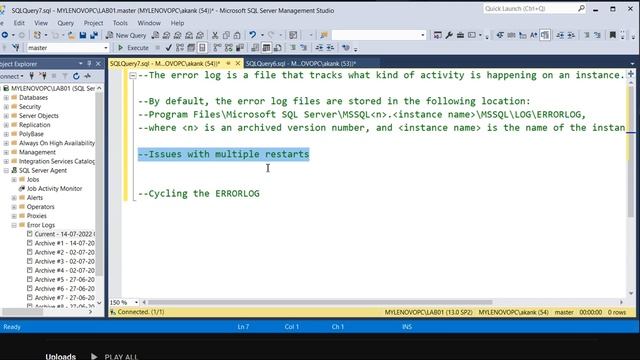Screen dimensions: 640x360
Task: Click the Activity Monitor icon in Object Explorer toolbar
Action: [87, 76]
